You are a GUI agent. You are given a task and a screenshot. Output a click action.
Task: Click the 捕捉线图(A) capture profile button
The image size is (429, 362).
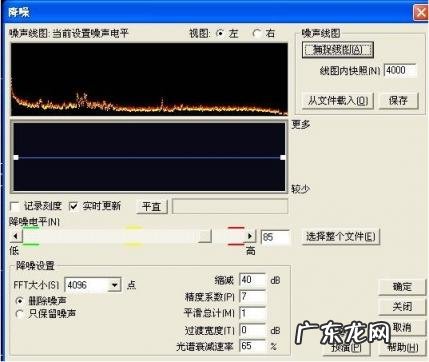tap(337, 50)
